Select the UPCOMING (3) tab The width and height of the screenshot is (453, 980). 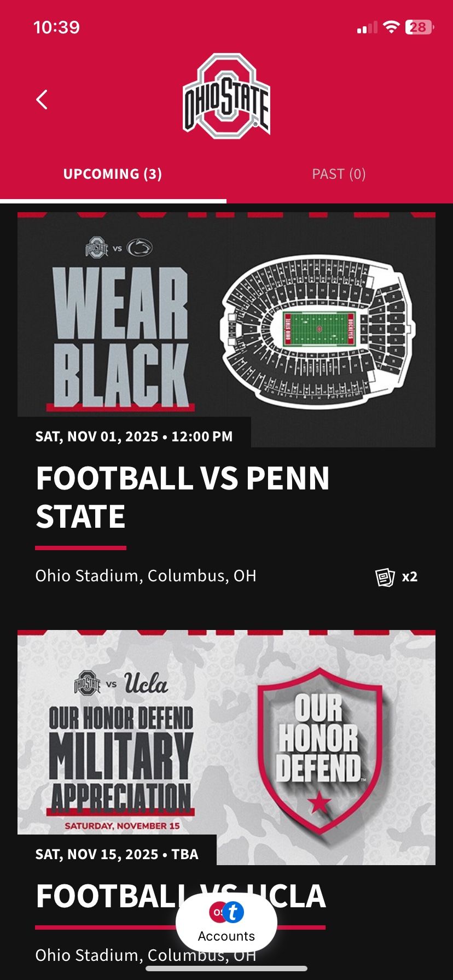(x=112, y=174)
